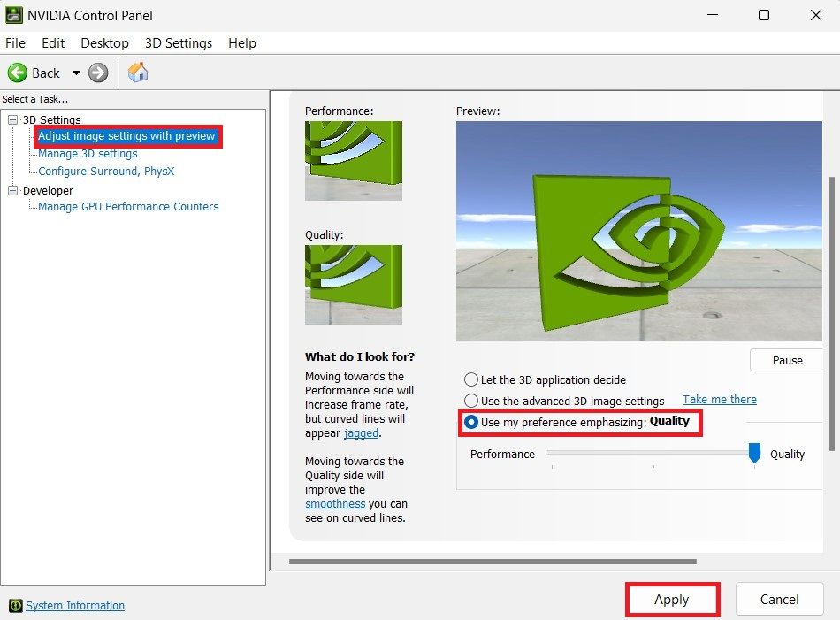Screen dimensions: 840x620
Task: Select "Use the advanced 3D image settings"
Action: (x=470, y=400)
